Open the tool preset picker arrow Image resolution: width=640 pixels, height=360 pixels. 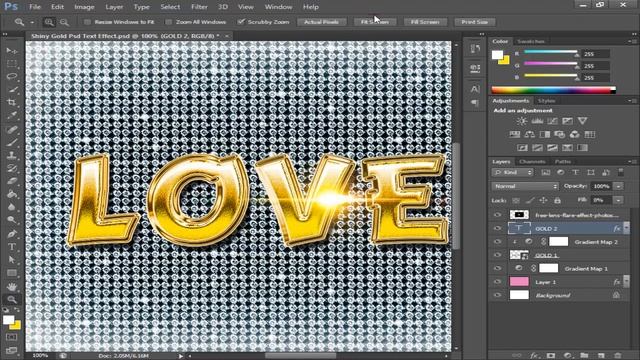pyautogui.click(x=32, y=22)
